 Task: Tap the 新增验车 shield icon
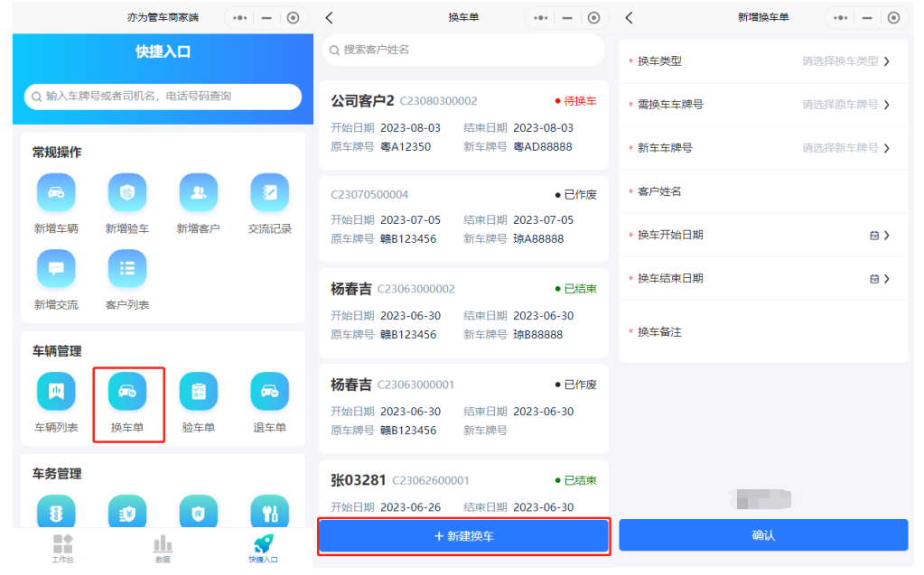(127, 192)
